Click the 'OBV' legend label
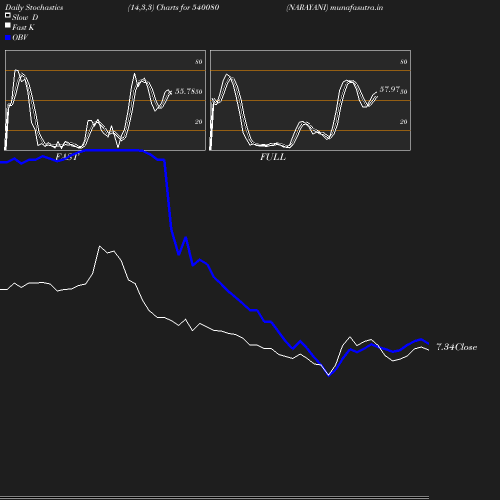This screenshot has height=500, width=500. 20,38
